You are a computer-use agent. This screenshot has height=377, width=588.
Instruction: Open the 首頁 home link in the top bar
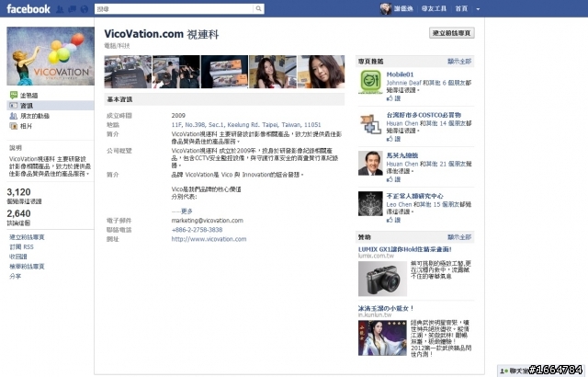tap(461, 8)
